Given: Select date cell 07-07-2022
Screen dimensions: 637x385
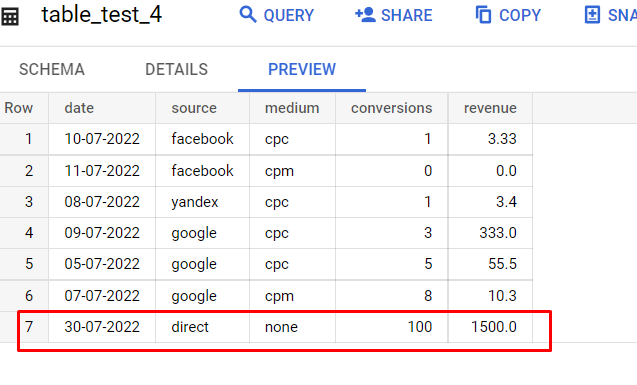Looking at the screenshot, I should pyautogui.click(x=102, y=296).
